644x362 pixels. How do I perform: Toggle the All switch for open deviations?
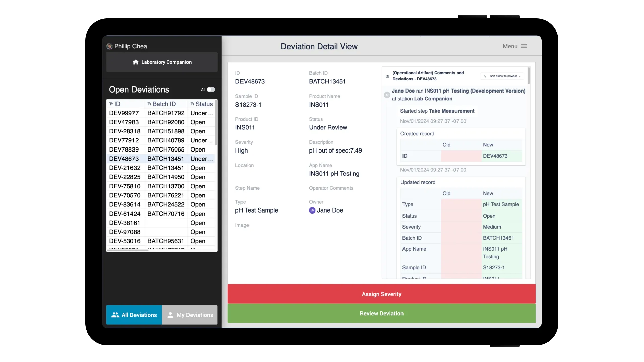[211, 89]
